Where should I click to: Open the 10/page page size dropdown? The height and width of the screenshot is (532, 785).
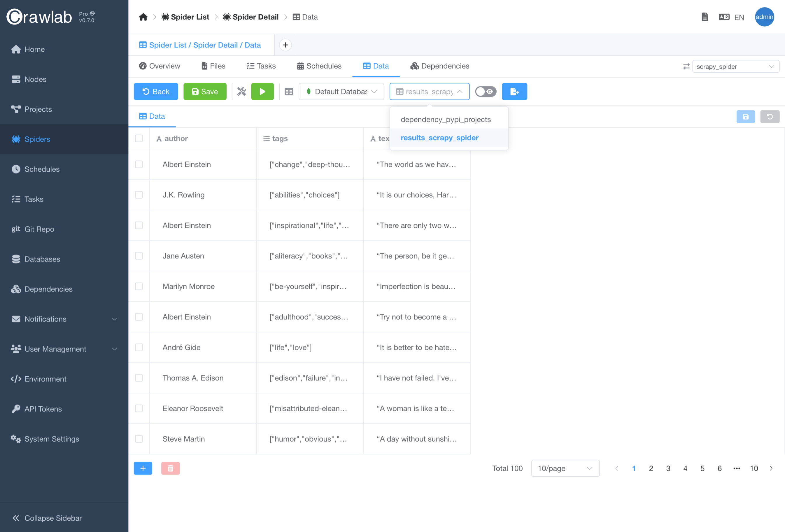tap(565, 468)
